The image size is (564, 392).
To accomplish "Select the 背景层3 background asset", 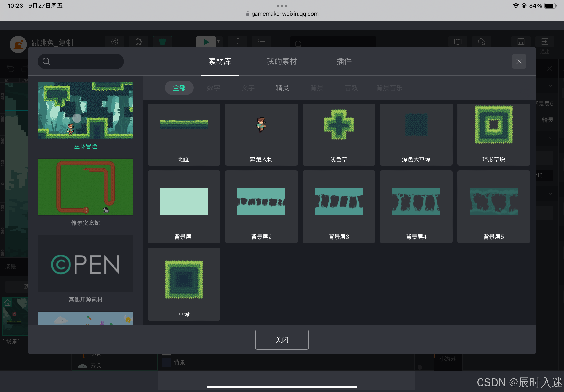I will point(339,206).
